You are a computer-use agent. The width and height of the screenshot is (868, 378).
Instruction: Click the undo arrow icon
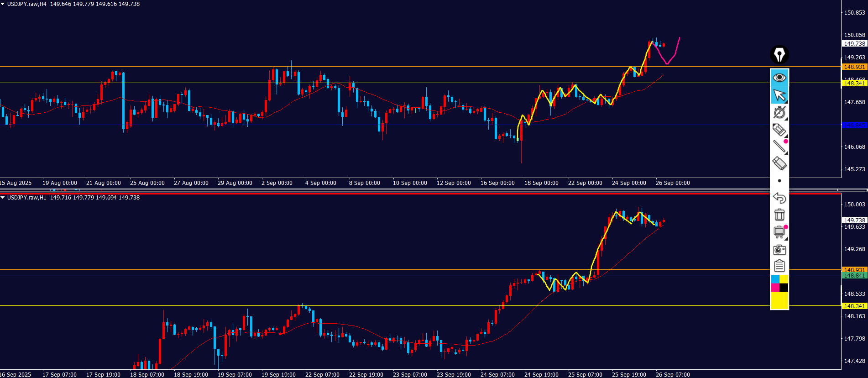click(x=779, y=198)
